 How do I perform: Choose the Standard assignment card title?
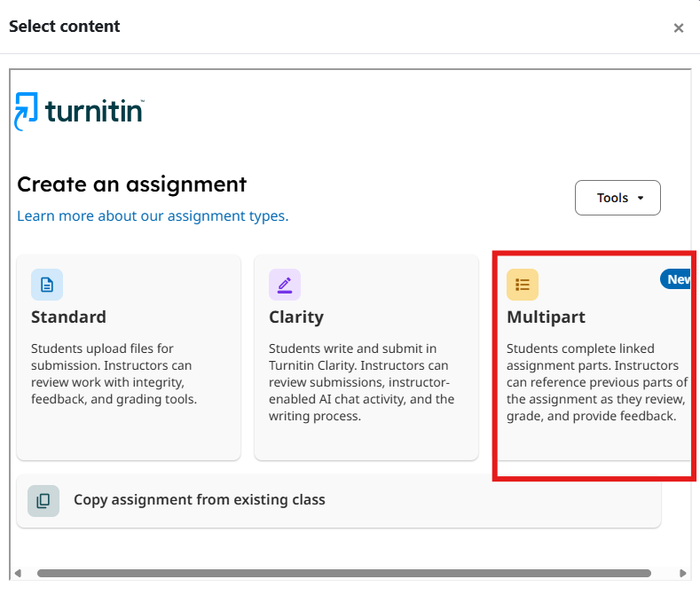[x=68, y=317]
